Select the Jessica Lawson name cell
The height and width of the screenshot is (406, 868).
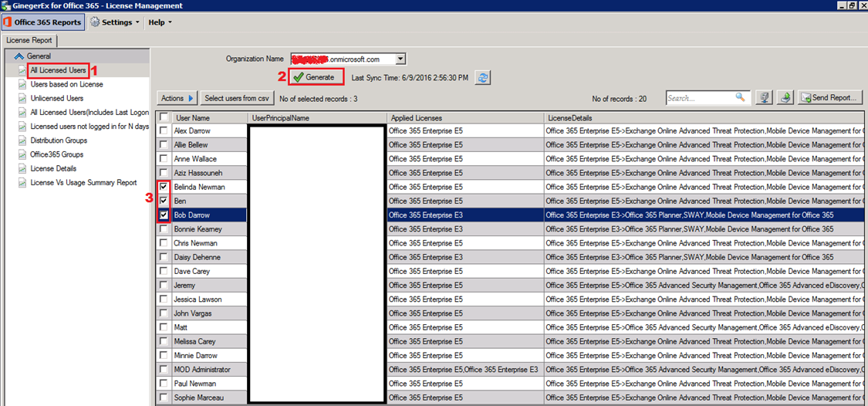[x=209, y=299]
